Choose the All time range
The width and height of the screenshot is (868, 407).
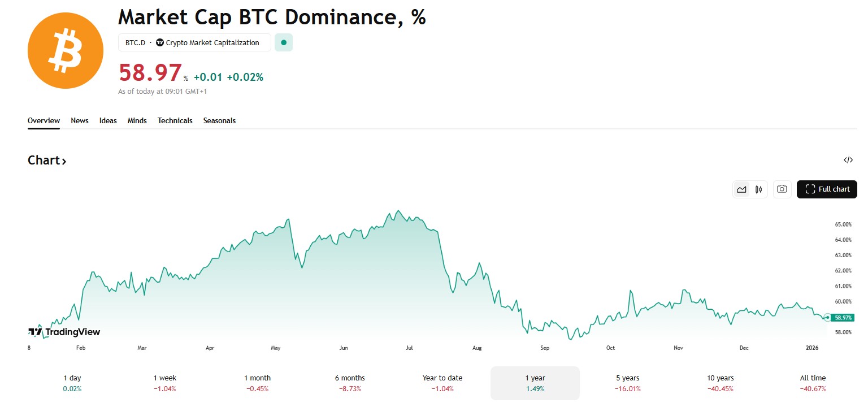tap(813, 383)
